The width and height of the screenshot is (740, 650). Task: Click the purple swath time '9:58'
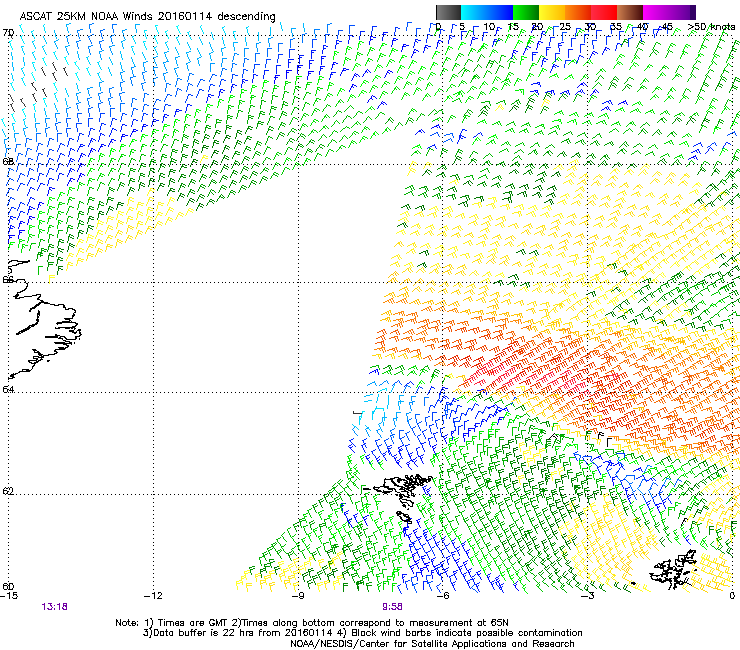click(x=392, y=607)
